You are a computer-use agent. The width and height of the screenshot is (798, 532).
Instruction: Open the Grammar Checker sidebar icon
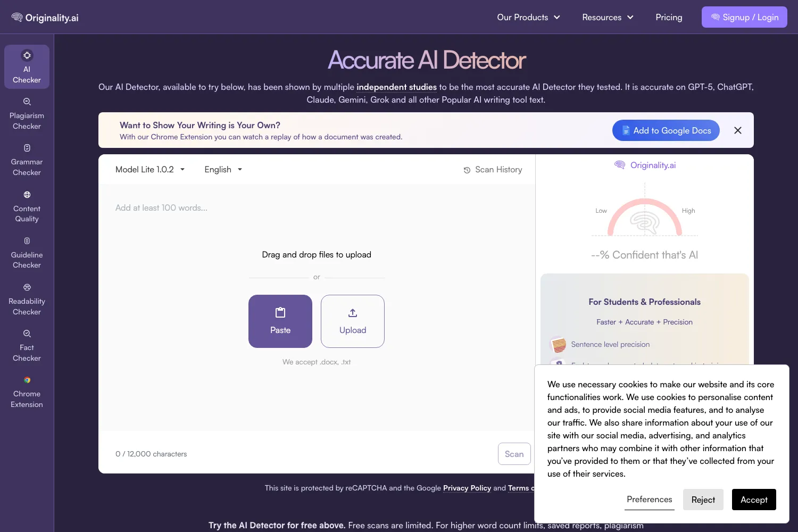click(x=27, y=160)
